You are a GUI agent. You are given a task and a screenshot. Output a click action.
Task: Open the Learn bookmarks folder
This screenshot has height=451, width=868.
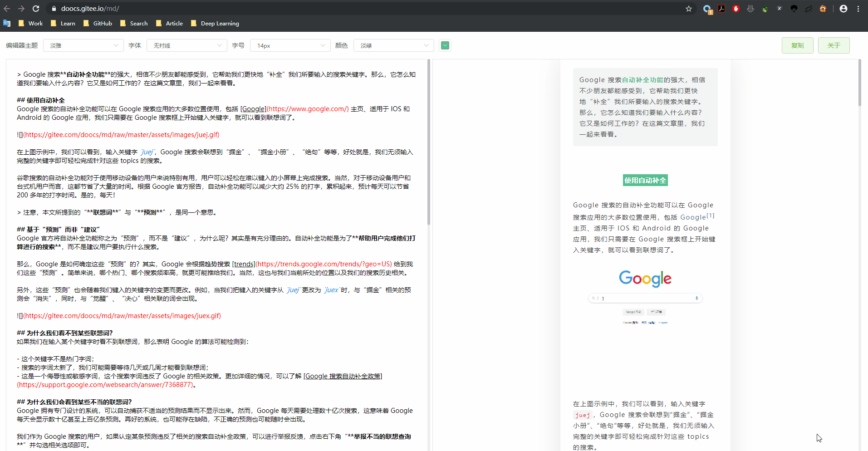(x=63, y=23)
